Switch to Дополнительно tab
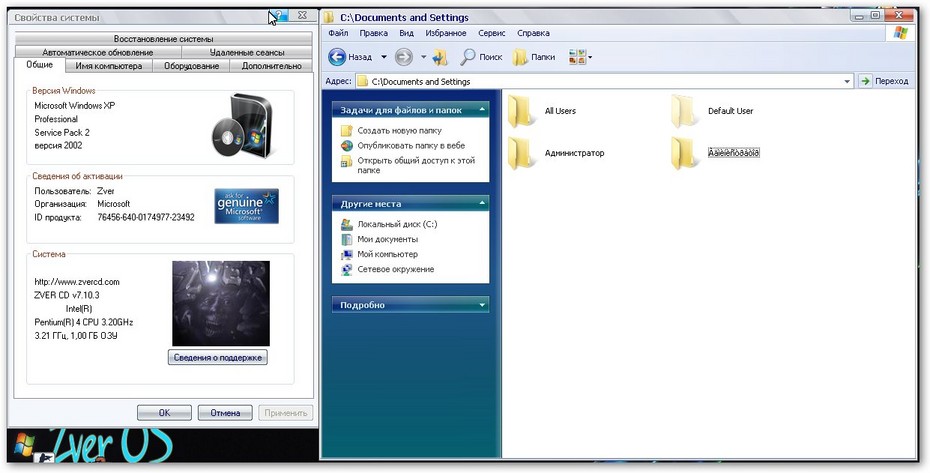930x473 pixels. pyautogui.click(x=271, y=66)
